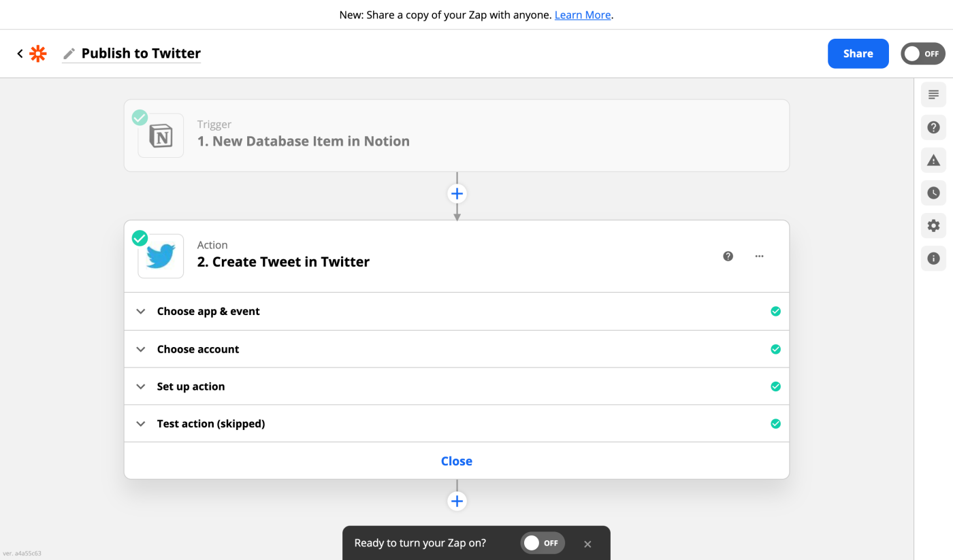Click the green checkmark on Notion trigger
The width and height of the screenshot is (953, 560).
click(x=140, y=118)
